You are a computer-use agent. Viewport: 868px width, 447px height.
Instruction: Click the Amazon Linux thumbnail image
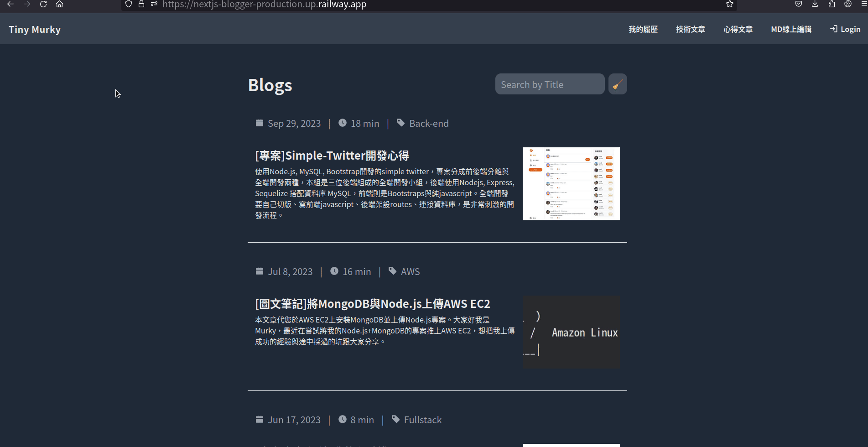coord(571,332)
